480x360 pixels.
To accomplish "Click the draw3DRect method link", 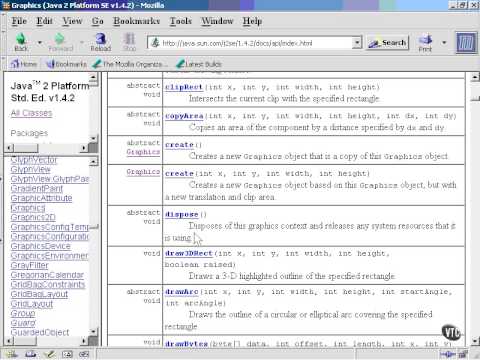I will coord(189,253).
